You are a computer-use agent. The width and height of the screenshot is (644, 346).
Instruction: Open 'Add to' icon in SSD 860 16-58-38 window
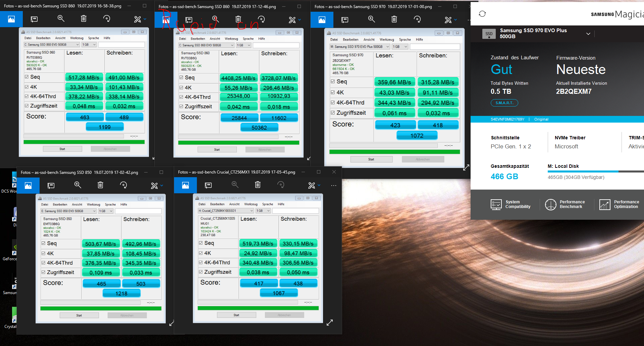click(x=34, y=19)
